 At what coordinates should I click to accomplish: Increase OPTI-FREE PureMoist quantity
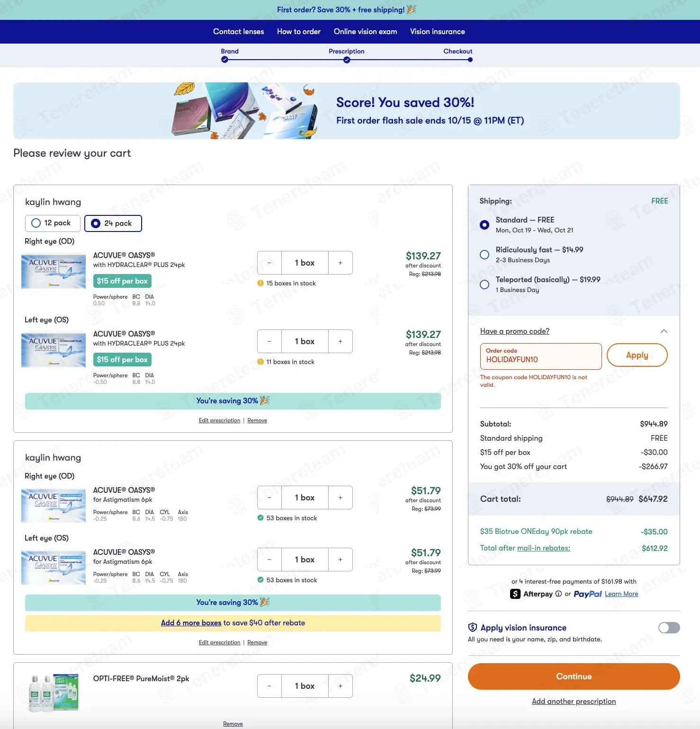340,686
